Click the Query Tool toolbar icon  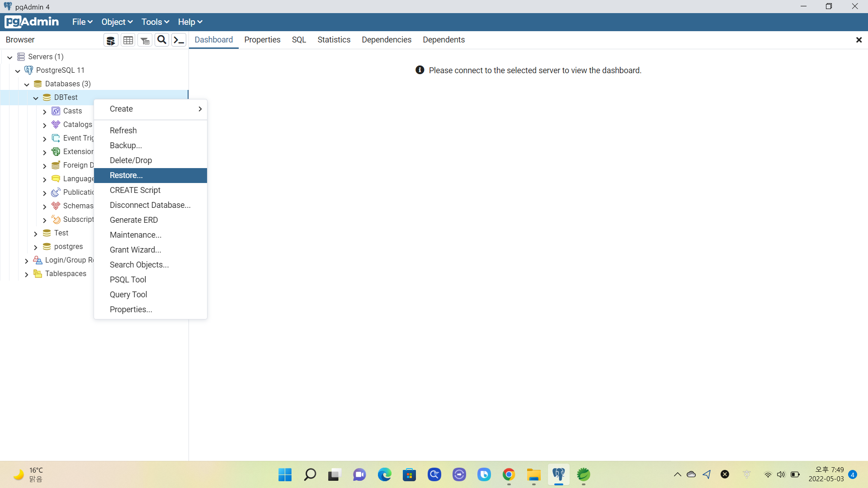pos(111,40)
